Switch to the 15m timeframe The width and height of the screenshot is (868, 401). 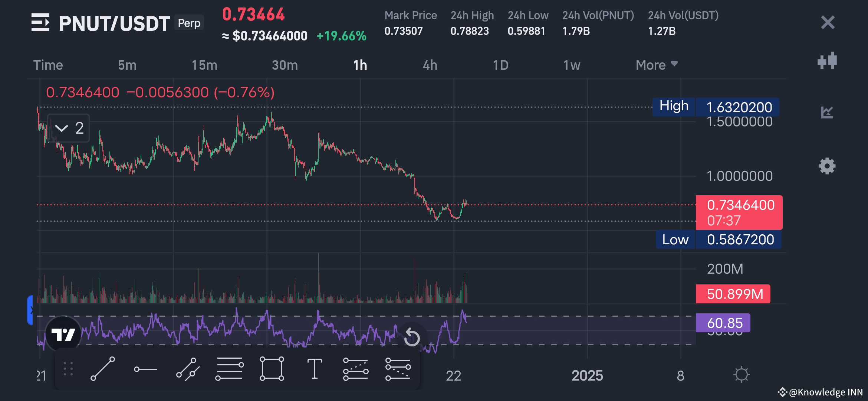click(204, 65)
